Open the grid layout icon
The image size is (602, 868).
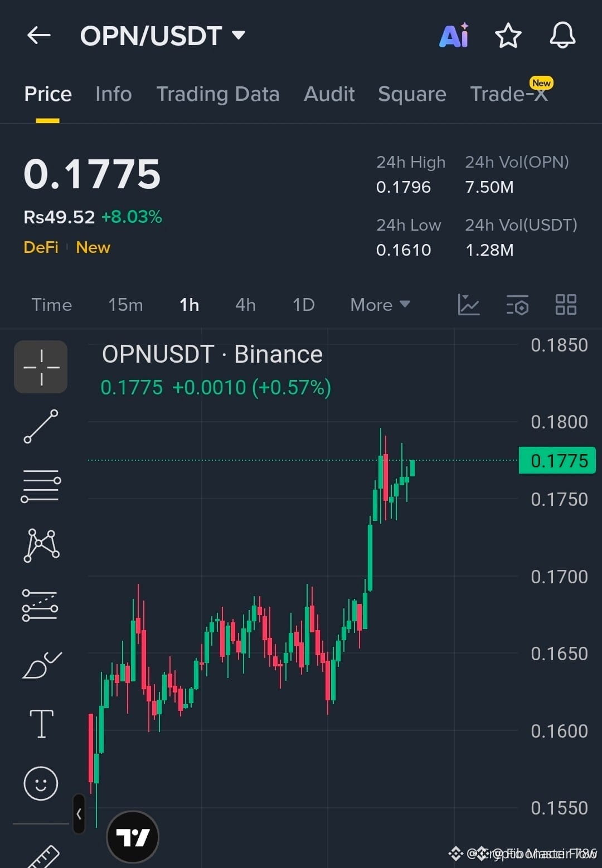[x=566, y=305]
